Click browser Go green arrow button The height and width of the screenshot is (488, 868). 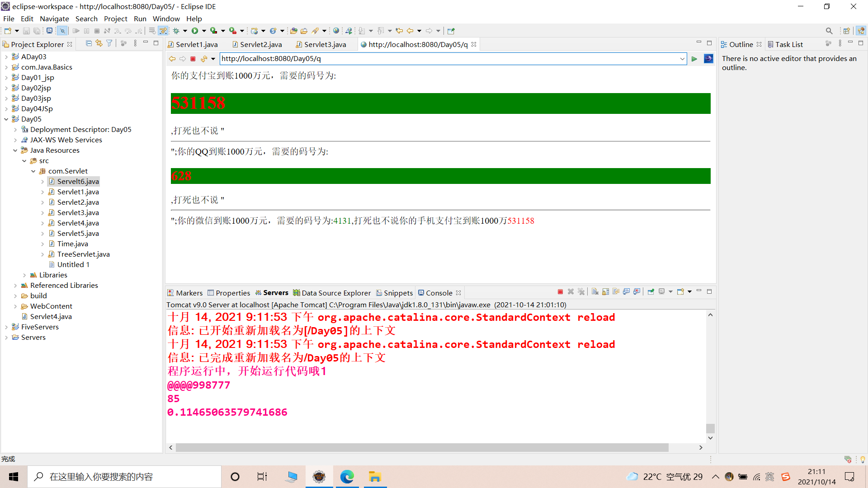pos(694,59)
